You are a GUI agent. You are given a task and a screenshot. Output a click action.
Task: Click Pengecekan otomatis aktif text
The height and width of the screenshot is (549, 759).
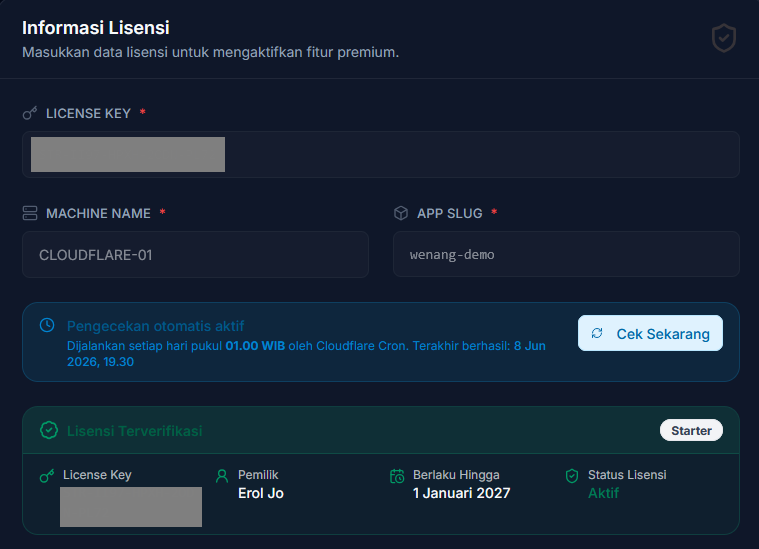click(155, 326)
